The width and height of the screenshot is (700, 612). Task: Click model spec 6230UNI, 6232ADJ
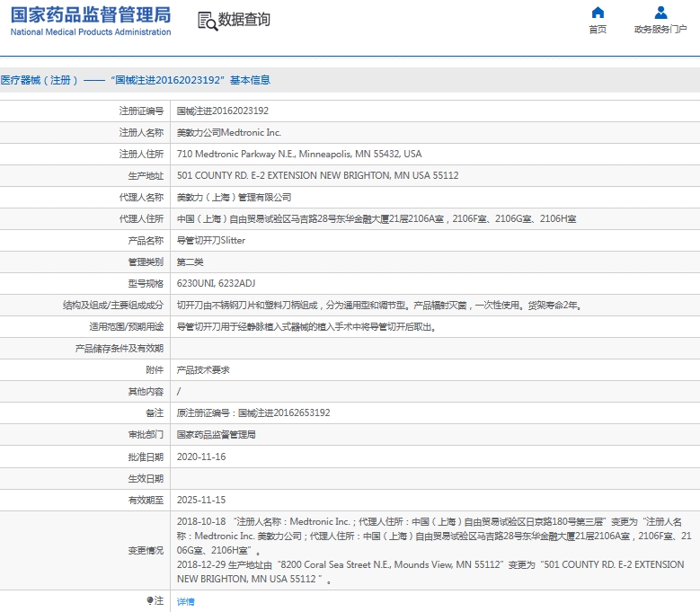(x=216, y=283)
